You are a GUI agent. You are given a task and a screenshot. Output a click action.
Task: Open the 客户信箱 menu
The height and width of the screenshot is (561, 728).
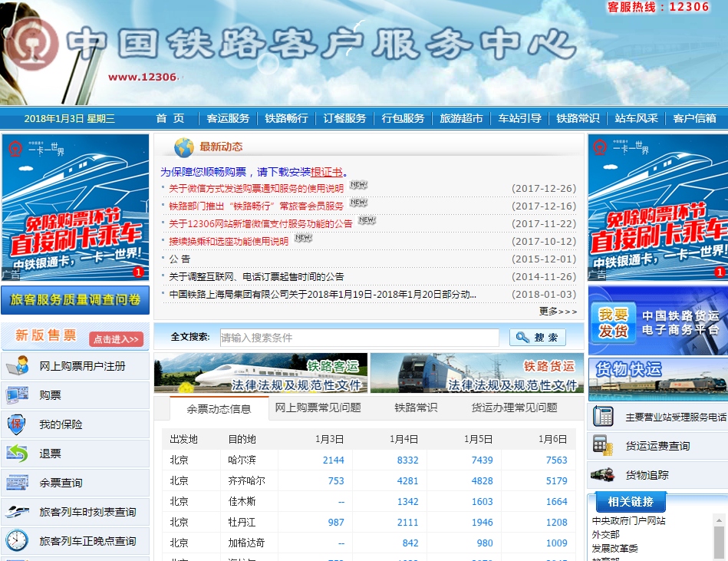tap(694, 118)
